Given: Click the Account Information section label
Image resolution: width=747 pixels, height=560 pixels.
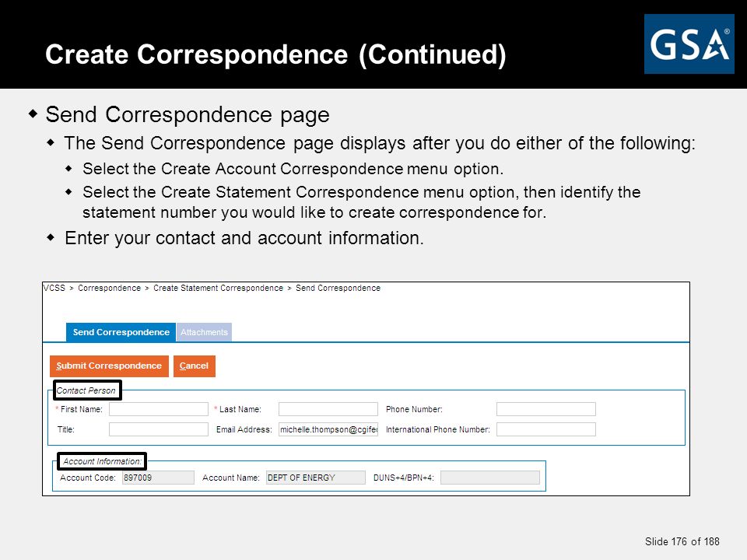Looking at the screenshot, I should pos(103,461).
